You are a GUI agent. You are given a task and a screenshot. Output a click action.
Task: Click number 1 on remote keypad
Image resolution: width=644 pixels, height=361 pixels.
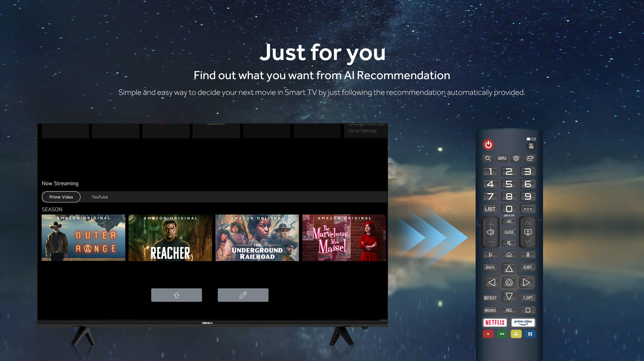click(490, 172)
